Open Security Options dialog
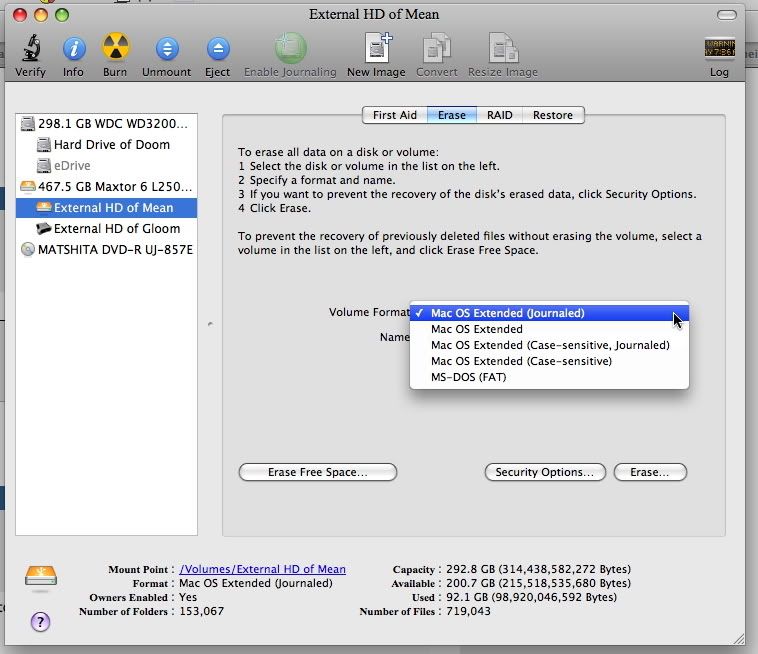The image size is (758, 654). tap(545, 472)
